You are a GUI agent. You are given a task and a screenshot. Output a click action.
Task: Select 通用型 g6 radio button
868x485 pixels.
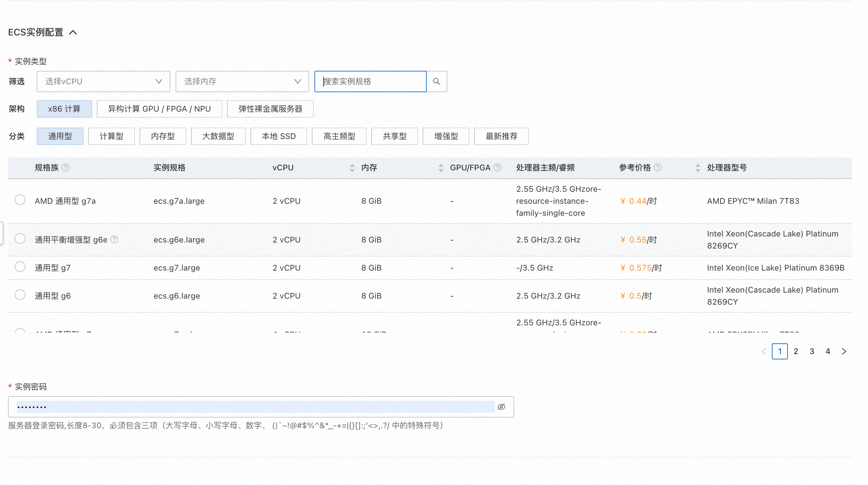point(20,295)
